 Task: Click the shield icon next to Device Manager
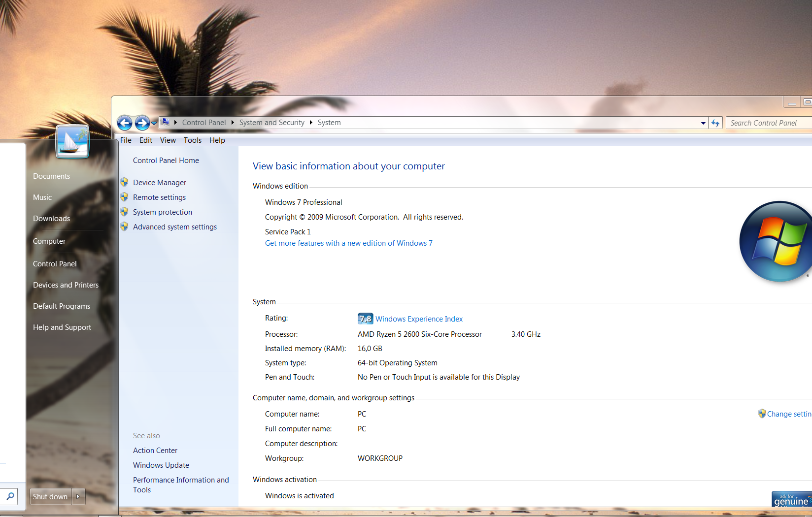click(124, 182)
